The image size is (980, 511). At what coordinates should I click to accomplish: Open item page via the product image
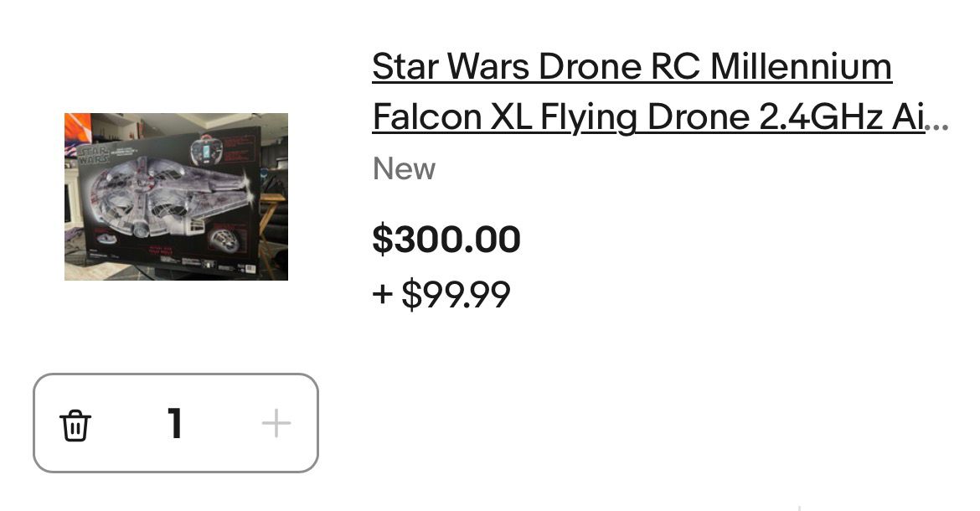[176, 197]
